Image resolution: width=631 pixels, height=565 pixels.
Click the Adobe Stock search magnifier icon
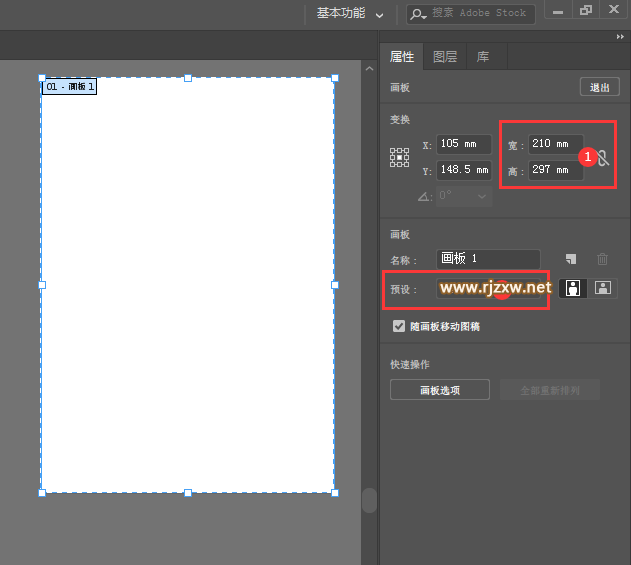tap(417, 15)
